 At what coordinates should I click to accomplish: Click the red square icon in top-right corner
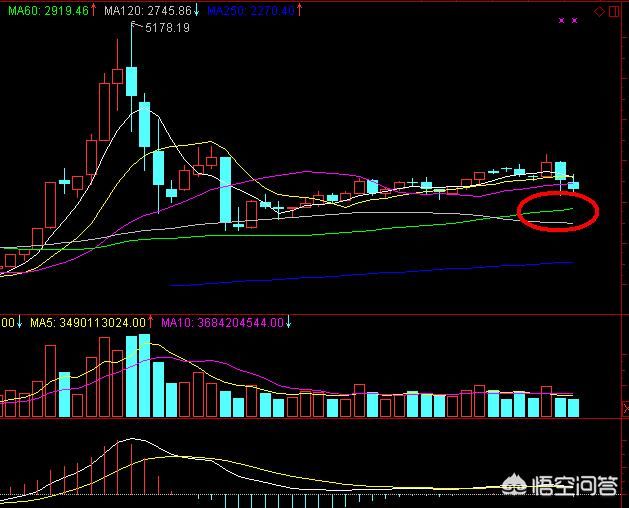612,10
